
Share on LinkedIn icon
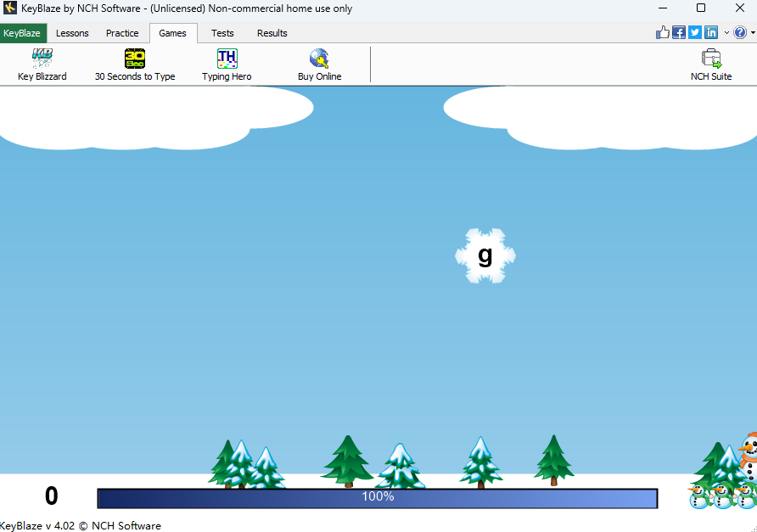(x=711, y=32)
